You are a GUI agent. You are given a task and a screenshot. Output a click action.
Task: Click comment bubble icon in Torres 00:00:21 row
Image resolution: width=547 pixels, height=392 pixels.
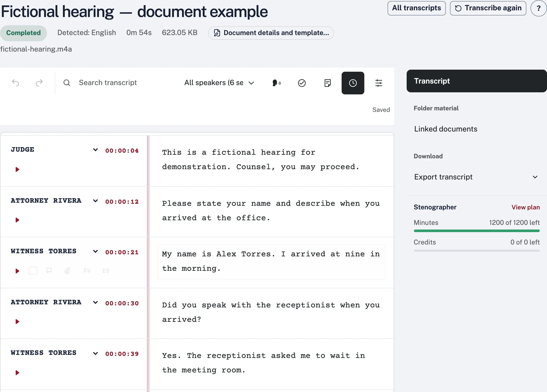pyautogui.click(x=49, y=271)
